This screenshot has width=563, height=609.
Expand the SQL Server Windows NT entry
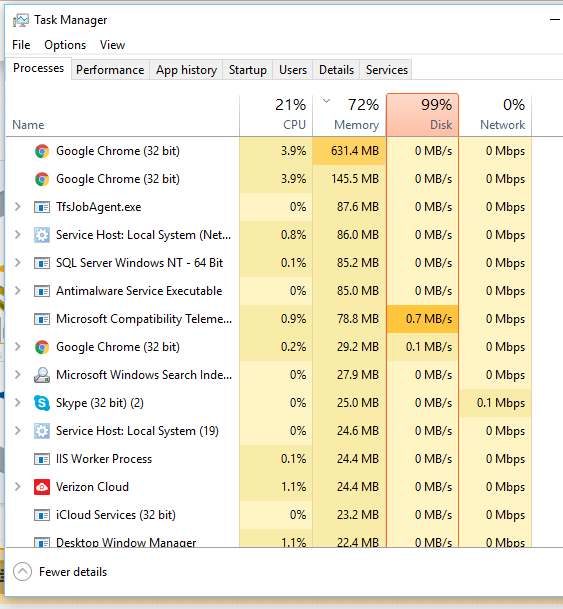coord(17,263)
